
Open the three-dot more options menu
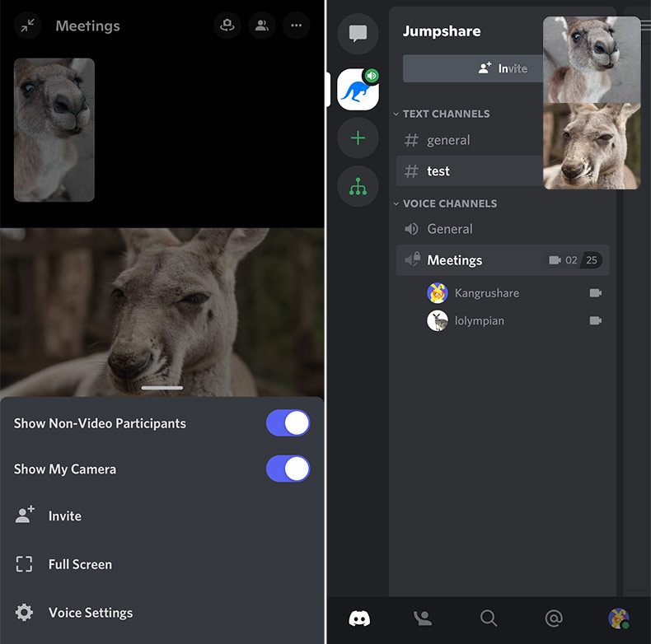[x=297, y=26]
